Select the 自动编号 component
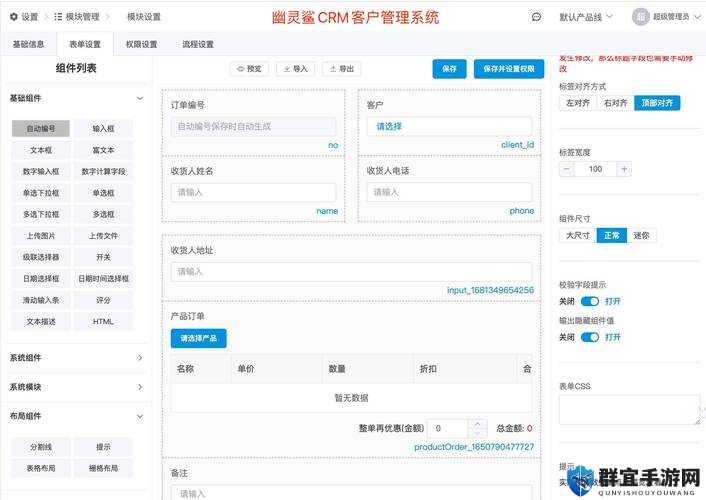 pyautogui.click(x=41, y=128)
